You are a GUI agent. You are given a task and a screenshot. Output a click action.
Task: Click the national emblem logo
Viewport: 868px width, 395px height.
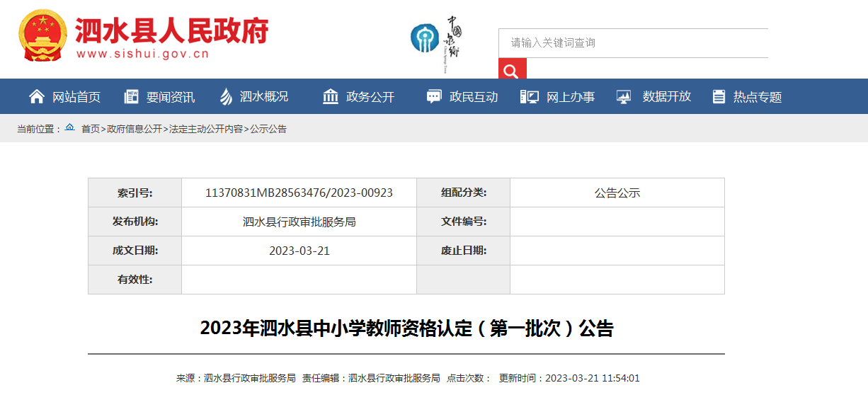tap(42, 37)
